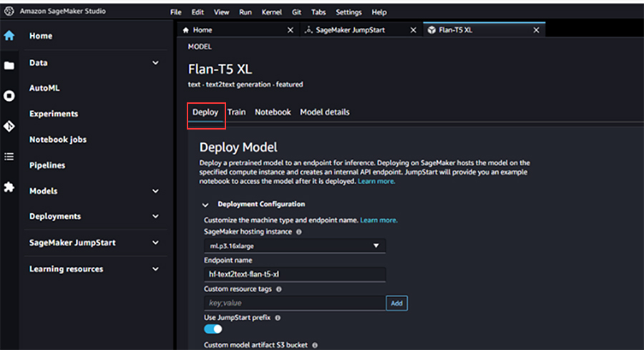This screenshot has width=644, height=350.
Task: Click the Deploy Model heading
Action: [x=238, y=147]
